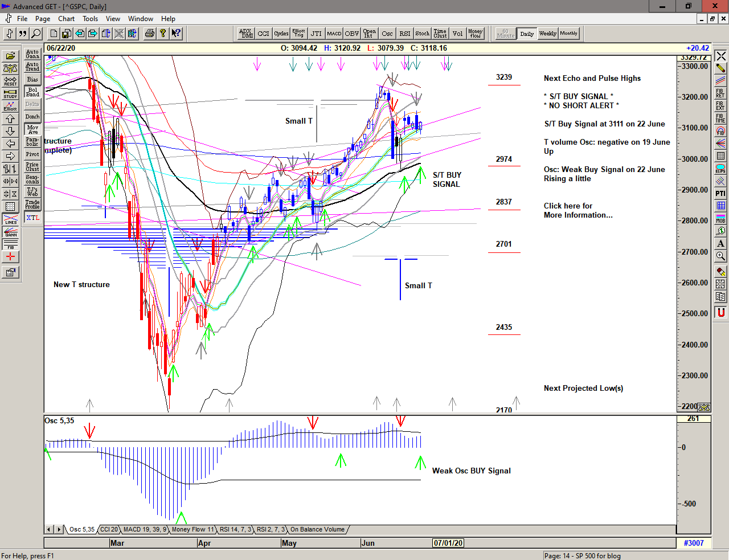Toggle the Bol Band overlay
This screenshot has width=729, height=560.
[x=32, y=92]
